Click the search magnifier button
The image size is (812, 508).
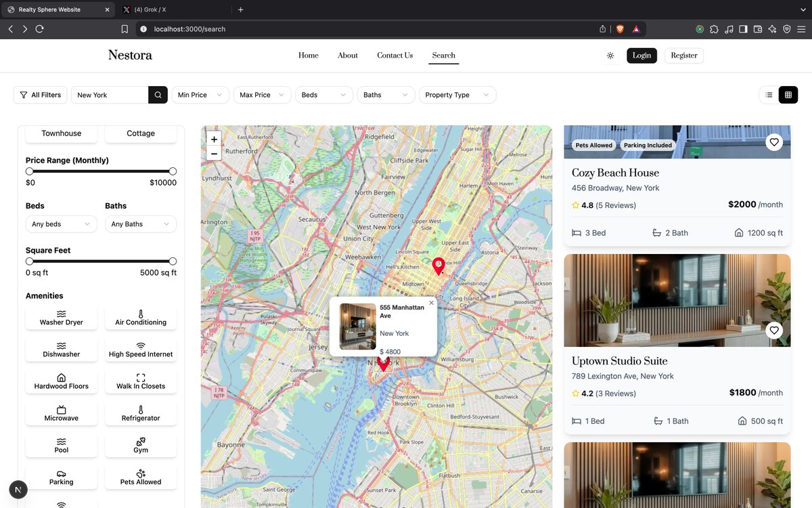158,95
